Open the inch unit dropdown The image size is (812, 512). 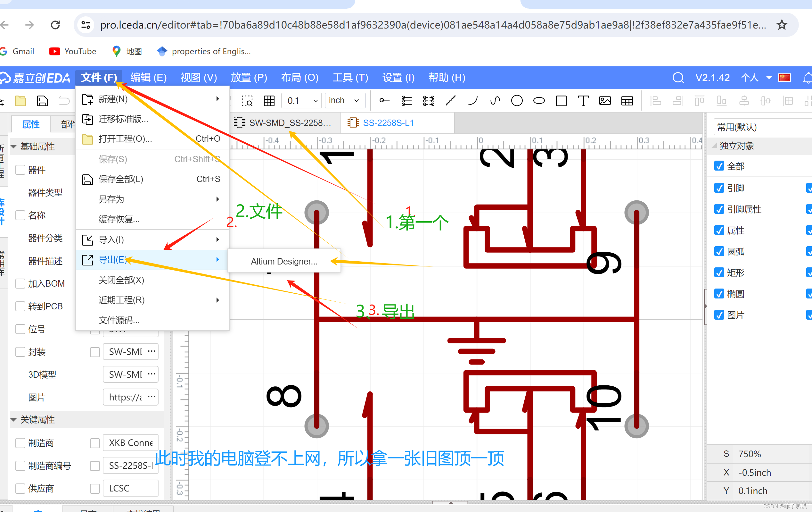[344, 101]
